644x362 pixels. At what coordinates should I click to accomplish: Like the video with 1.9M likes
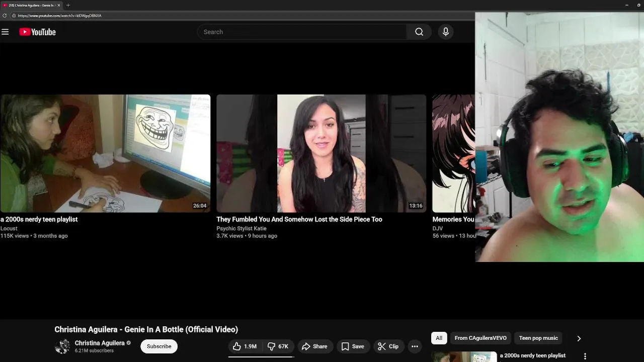(x=245, y=346)
